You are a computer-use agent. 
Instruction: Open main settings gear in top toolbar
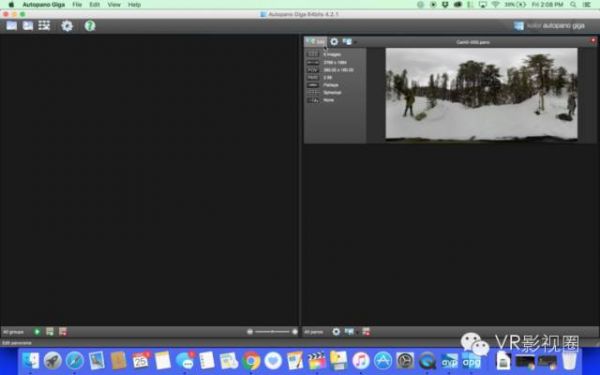coord(67,26)
